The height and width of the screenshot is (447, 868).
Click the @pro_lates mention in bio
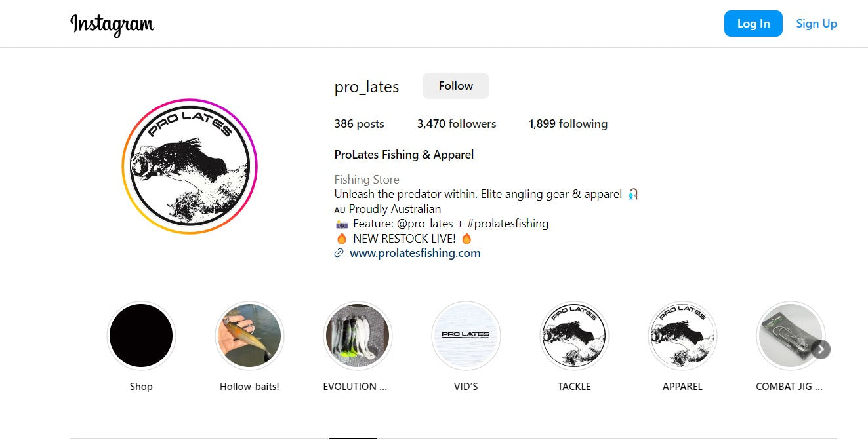click(426, 223)
